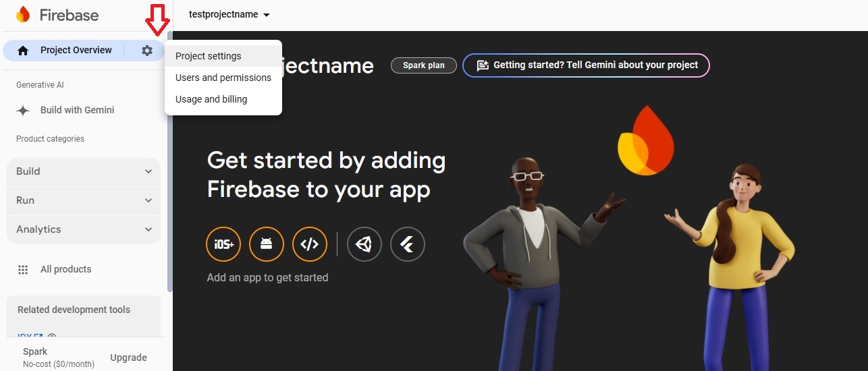Click the All products grid icon
This screenshot has width=868, height=371.
[x=23, y=269]
